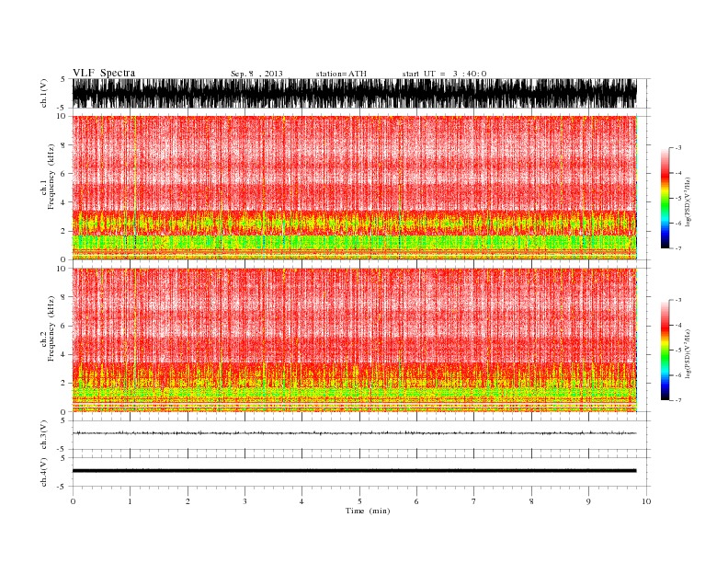Image resolution: width=728 pixels, height=563 pixels.
Task: Click the time axis tick label '9'
Action: tap(588, 501)
